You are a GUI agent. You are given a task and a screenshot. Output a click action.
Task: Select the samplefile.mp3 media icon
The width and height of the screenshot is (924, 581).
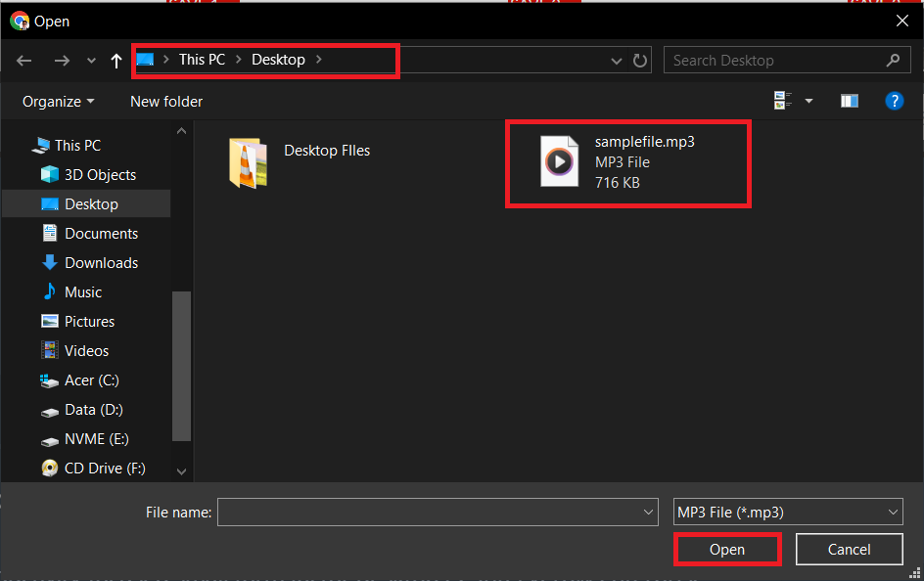click(x=559, y=162)
